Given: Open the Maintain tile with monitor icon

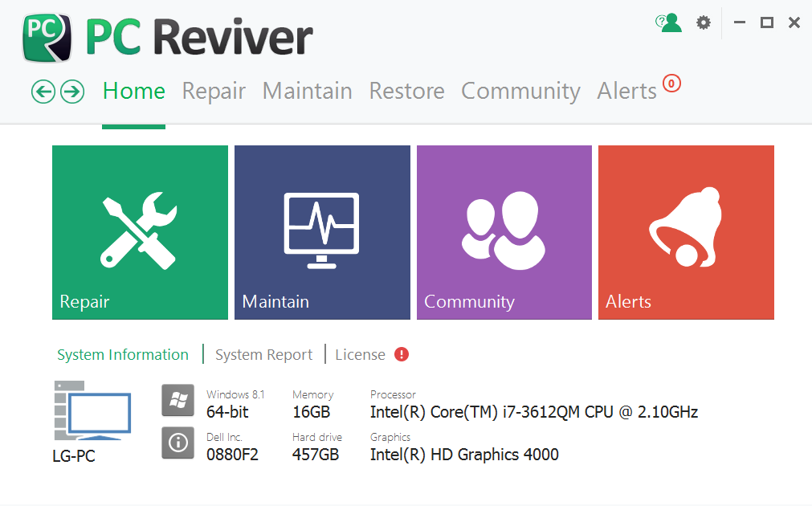Looking at the screenshot, I should pos(322,233).
